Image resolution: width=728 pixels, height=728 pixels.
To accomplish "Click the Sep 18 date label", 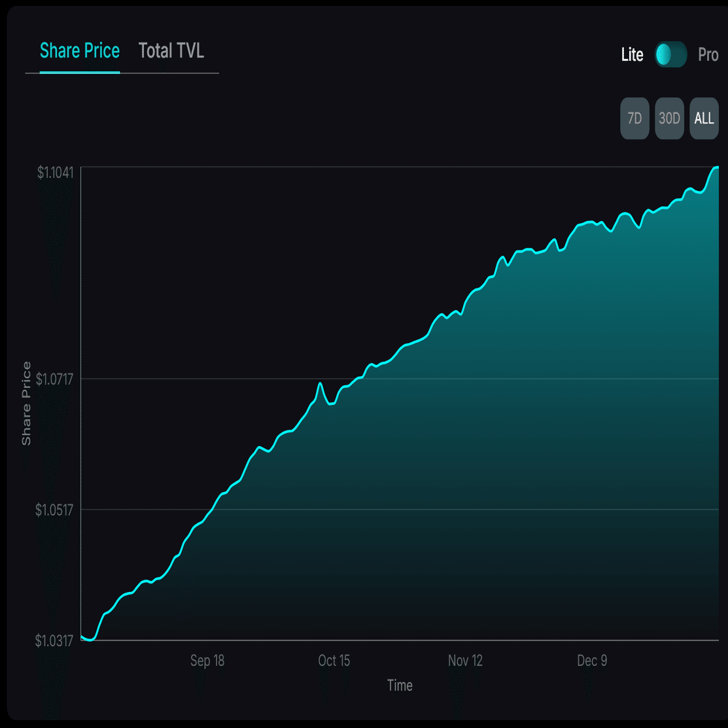I will tap(207, 661).
